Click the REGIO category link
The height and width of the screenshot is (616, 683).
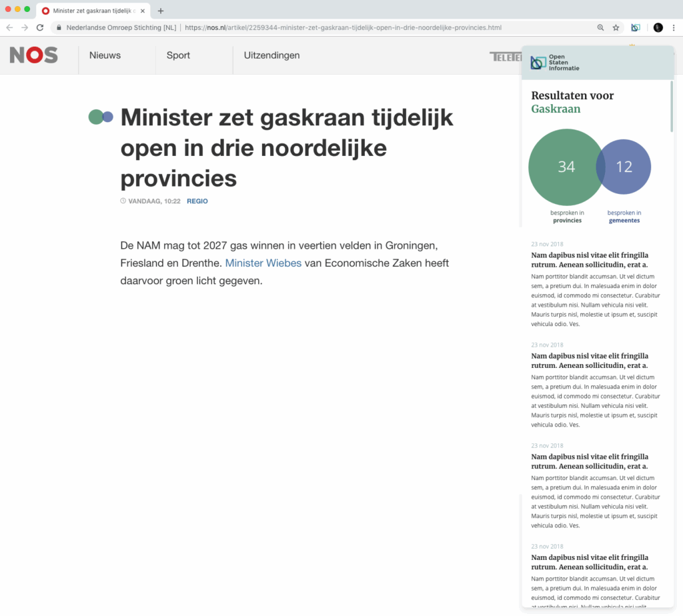[x=197, y=201]
